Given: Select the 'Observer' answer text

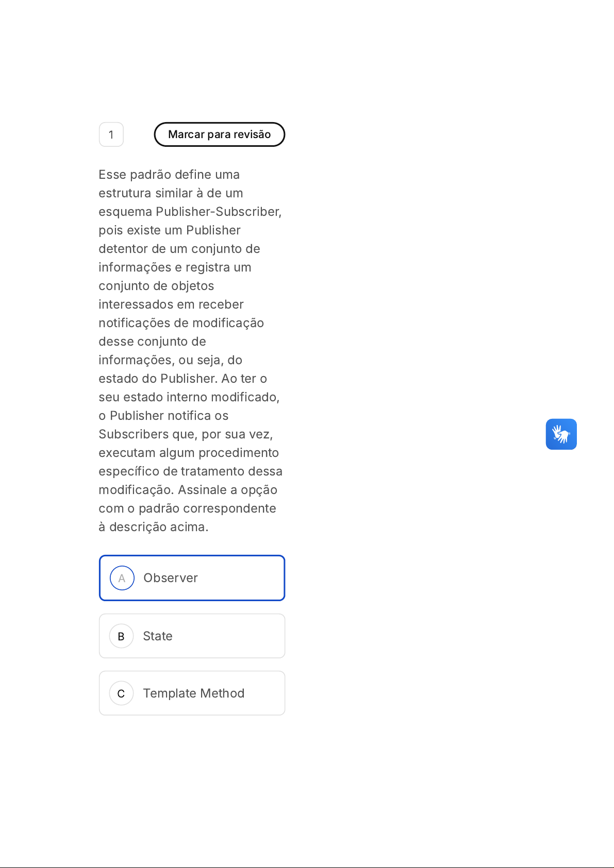Looking at the screenshot, I should click(171, 578).
